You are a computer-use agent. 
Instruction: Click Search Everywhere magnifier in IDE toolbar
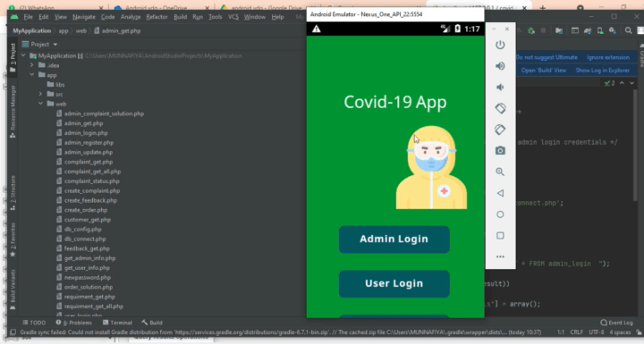pos(629,30)
